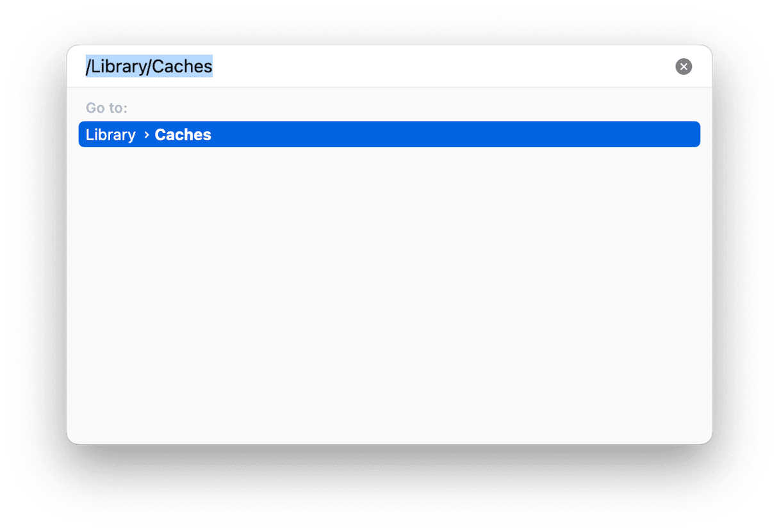Image resolution: width=779 pixels, height=532 pixels.
Task: Clear the path field with the X icon
Action: (x=684, y=67)
